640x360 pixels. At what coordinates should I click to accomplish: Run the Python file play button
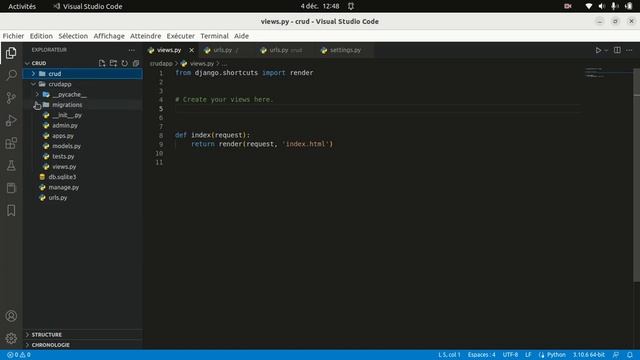pos(598,50)
